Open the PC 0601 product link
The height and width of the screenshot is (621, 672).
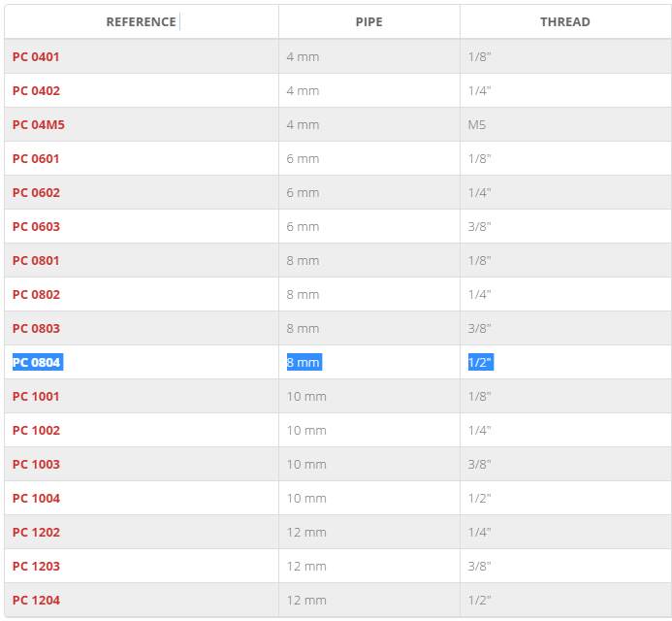[36, 159]
